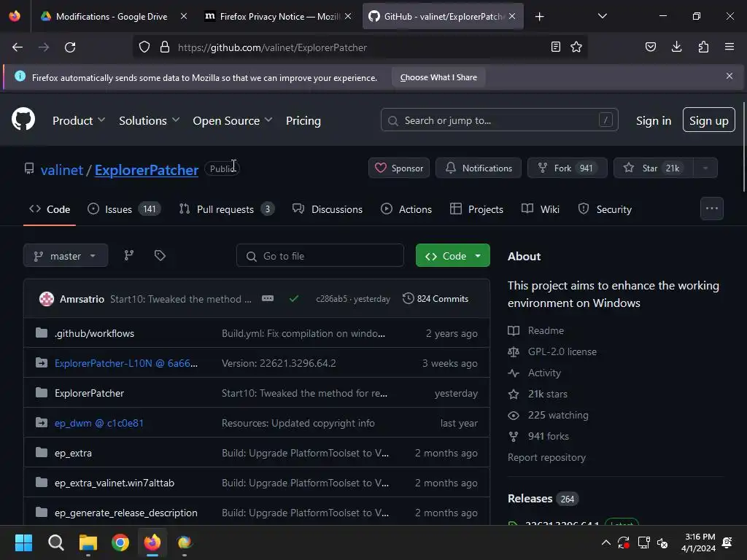Close the Modifications Google Drive tab

click(183, 16)
